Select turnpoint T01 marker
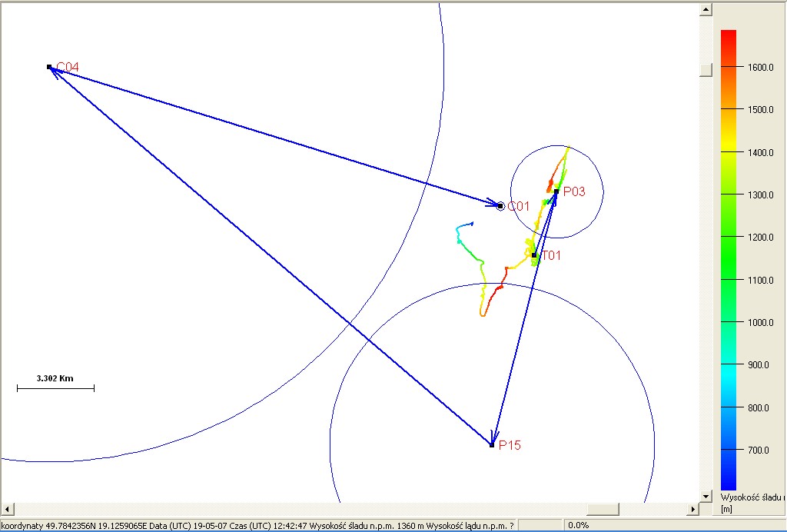787x532 pixels. coord(534,255)
